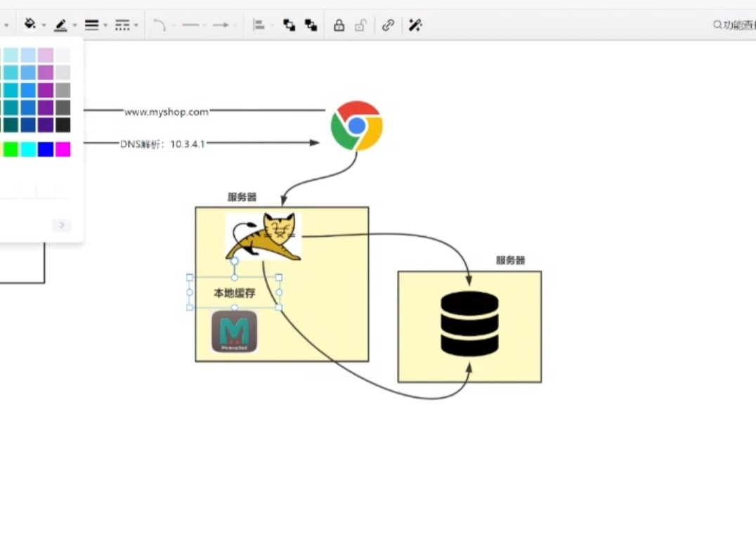Pick the palest pink-lavender swatch

[46, 55]
